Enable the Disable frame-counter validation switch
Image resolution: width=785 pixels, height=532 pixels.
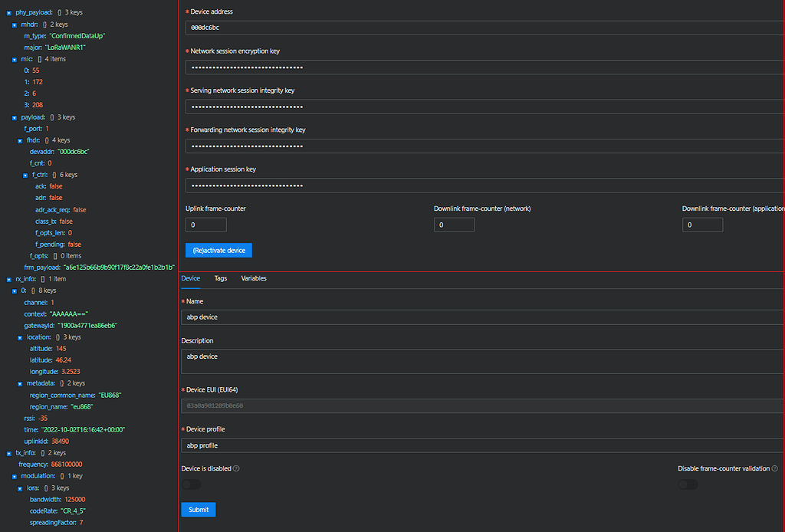click(x=688, y=484)
